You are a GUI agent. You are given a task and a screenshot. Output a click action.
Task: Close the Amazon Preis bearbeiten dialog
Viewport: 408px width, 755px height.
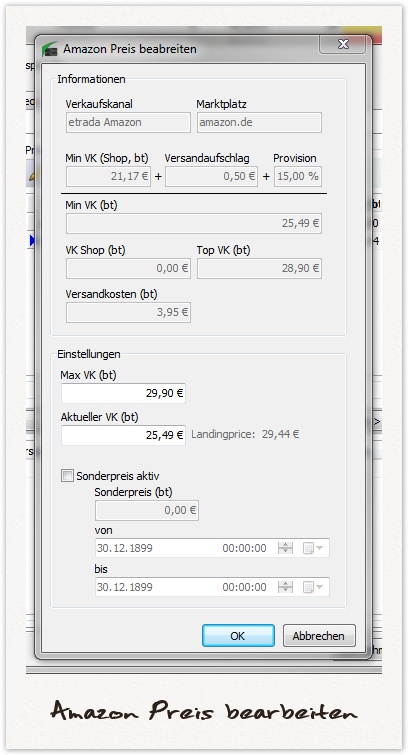(342, 45)
